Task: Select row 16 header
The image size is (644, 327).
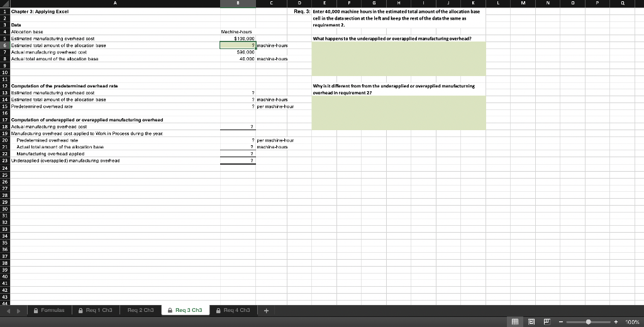Action: [4, 113]
